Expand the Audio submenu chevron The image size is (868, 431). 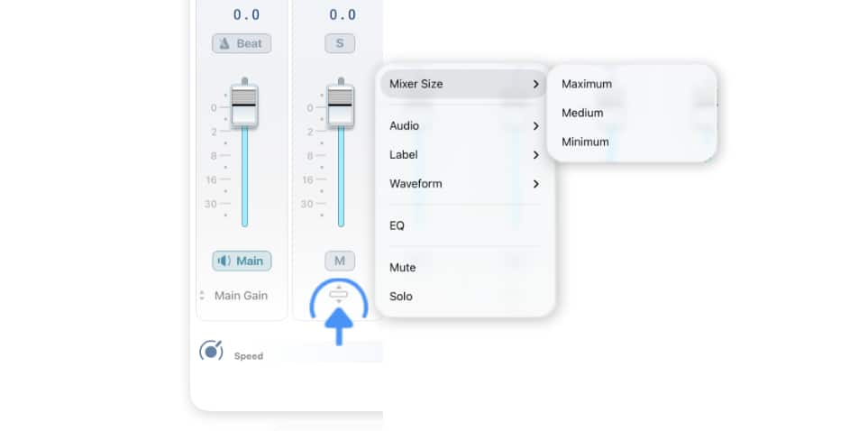[x=535, y=126]
